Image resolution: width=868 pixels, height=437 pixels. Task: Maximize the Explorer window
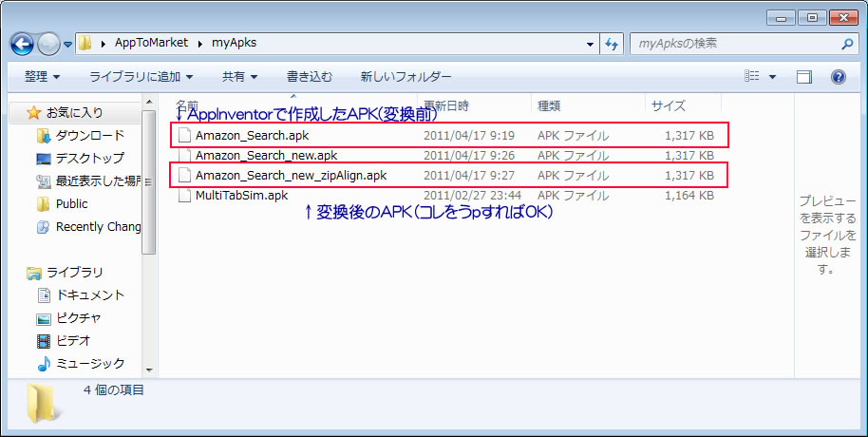[812, 17]
